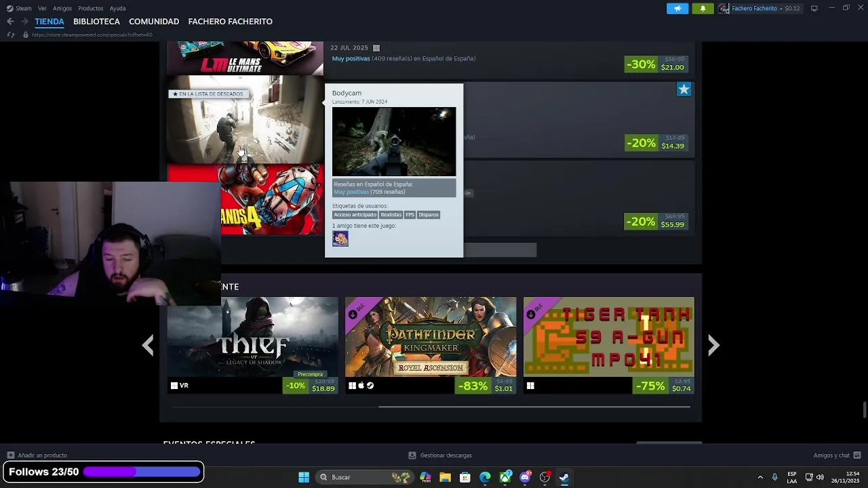The width and height of the screenshot is (868, 488).
Task: Open Microsoft Edge from the taskbar
Action: tap(485, 477)
